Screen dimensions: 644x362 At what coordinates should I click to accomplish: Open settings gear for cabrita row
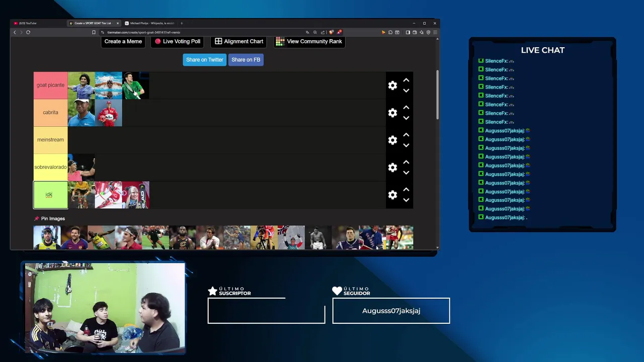point(392,113)
